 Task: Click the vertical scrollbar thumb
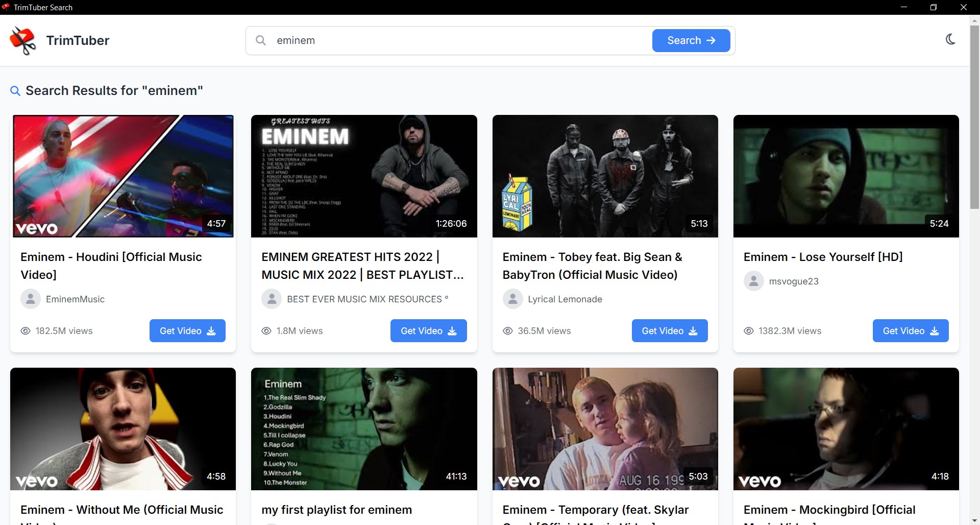pyautogui.click(x=974, y=117)
